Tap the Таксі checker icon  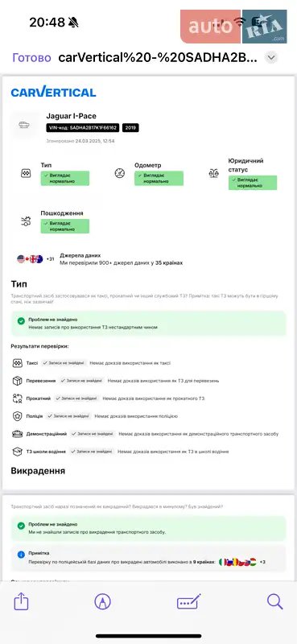point(17,363)
